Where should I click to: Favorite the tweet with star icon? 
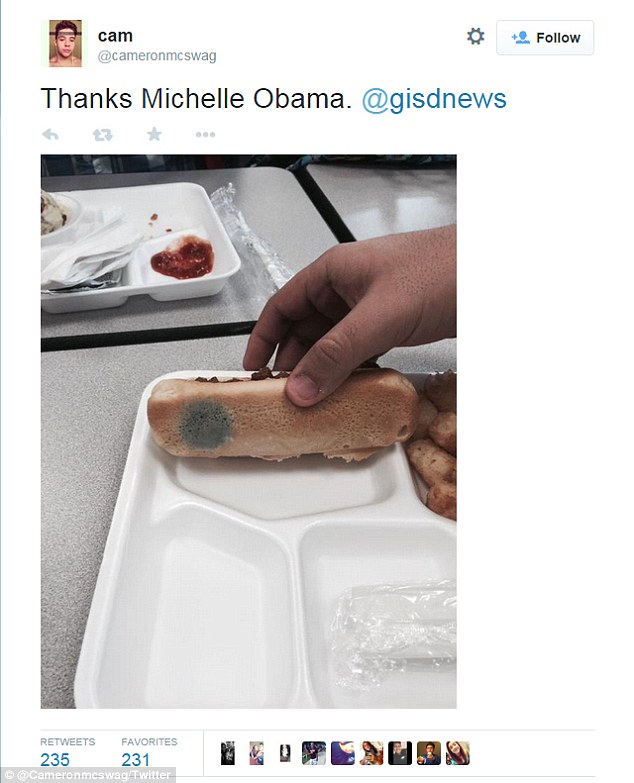tap(154, 134)
